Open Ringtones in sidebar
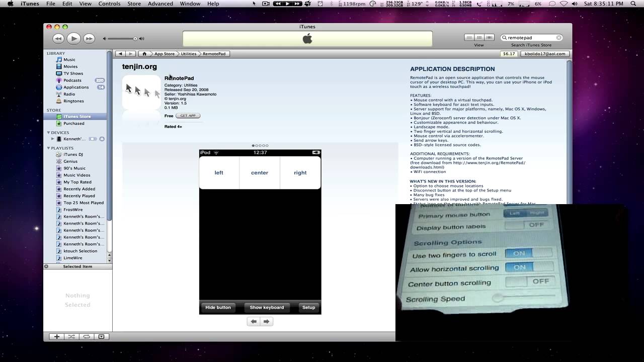 pyautogui.click(x=73, y=101)
